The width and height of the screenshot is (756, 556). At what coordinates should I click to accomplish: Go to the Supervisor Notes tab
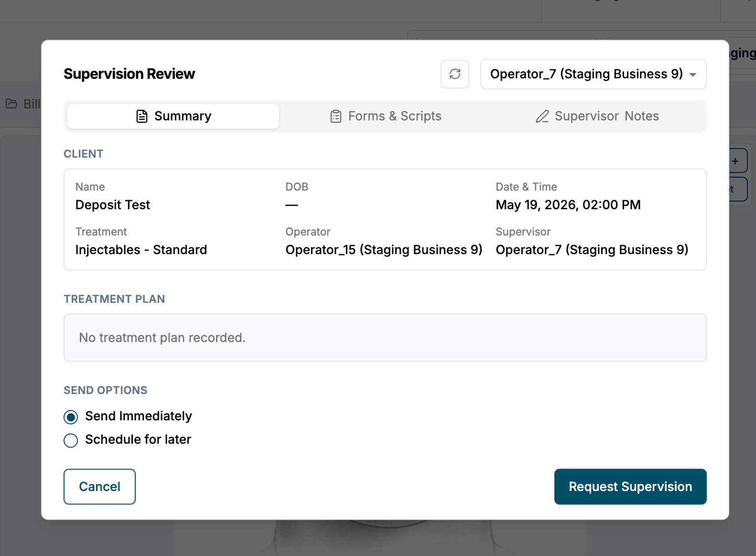[x=597, y=116]
